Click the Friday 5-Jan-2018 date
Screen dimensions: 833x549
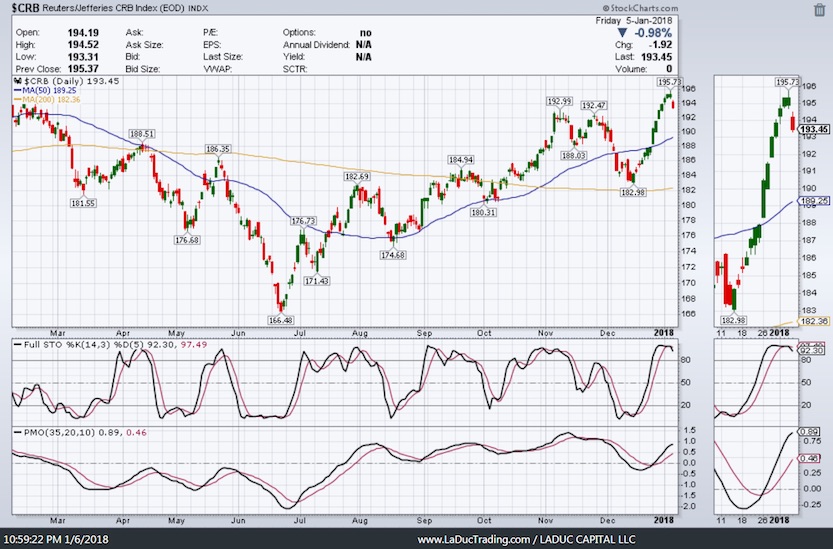coord(633,21)
